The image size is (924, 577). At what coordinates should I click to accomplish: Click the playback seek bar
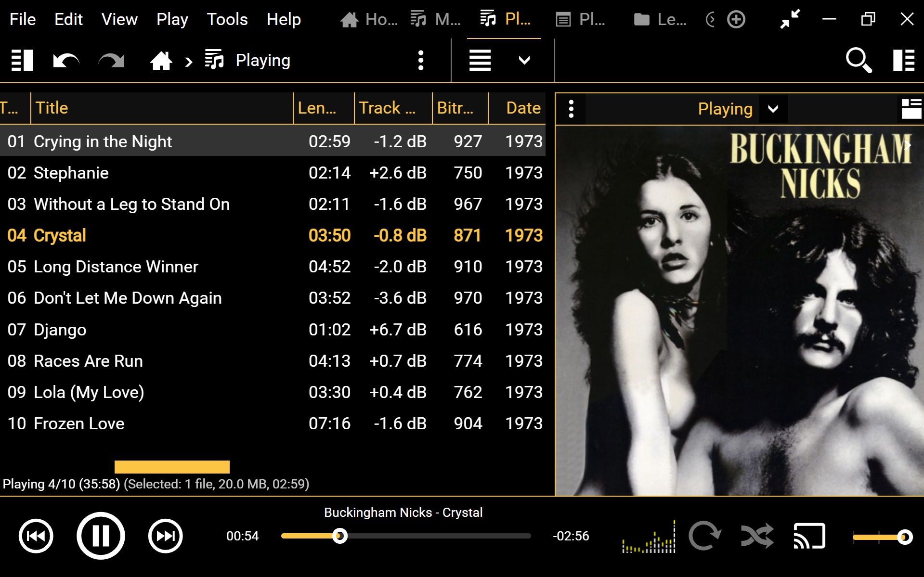tap(406, 536)
